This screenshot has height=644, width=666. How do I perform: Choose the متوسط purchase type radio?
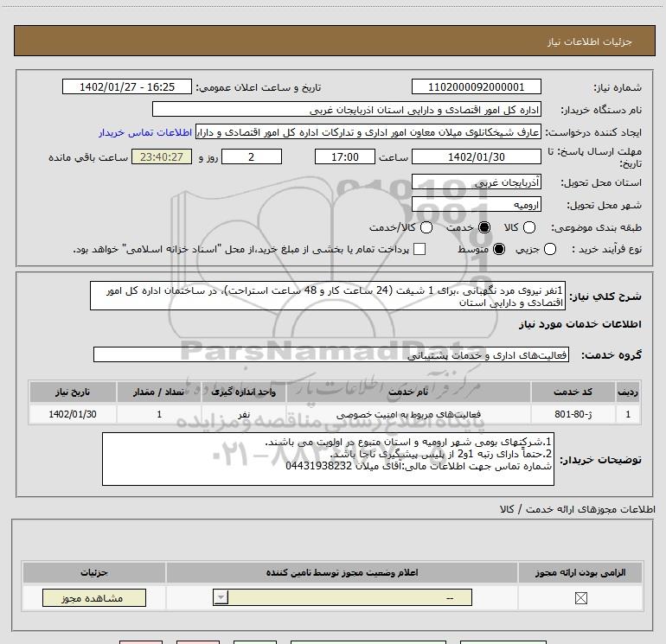pyautogui.click(x=499, y=249)
